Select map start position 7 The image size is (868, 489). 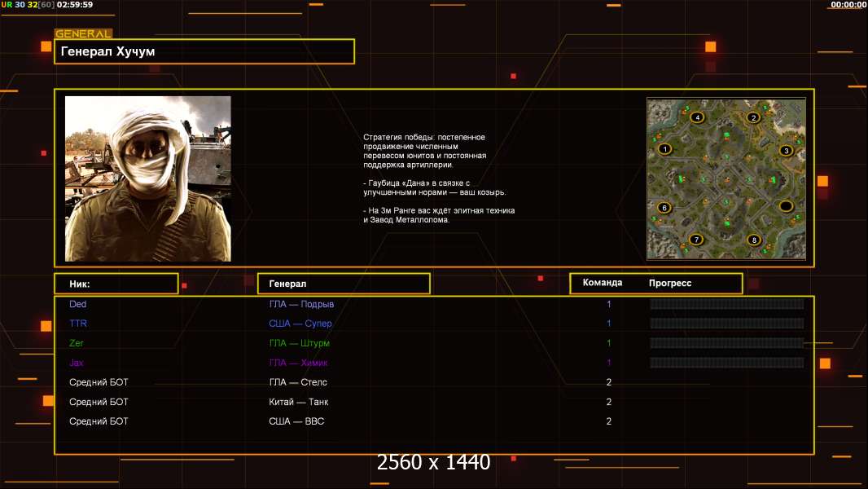[x=695, y=240]
